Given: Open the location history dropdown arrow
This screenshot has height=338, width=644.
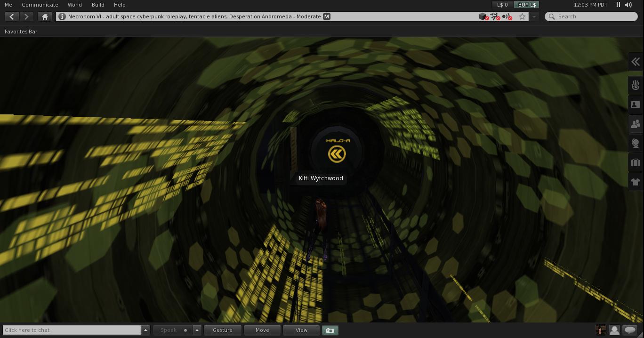Looking at the screenshot, I should pyautogui.click(x=534, y=16).
